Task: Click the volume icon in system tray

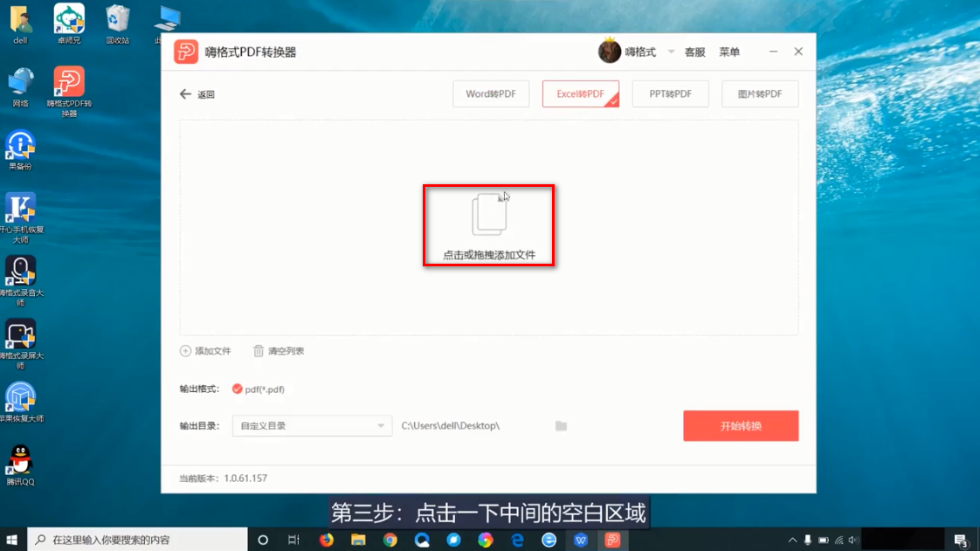Action: click(853, 540)
